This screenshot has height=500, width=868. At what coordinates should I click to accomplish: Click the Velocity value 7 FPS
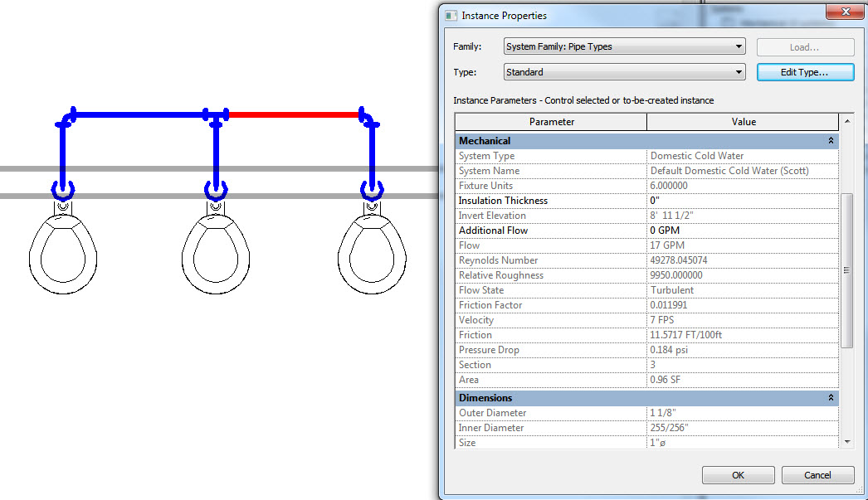click(743, 320)
